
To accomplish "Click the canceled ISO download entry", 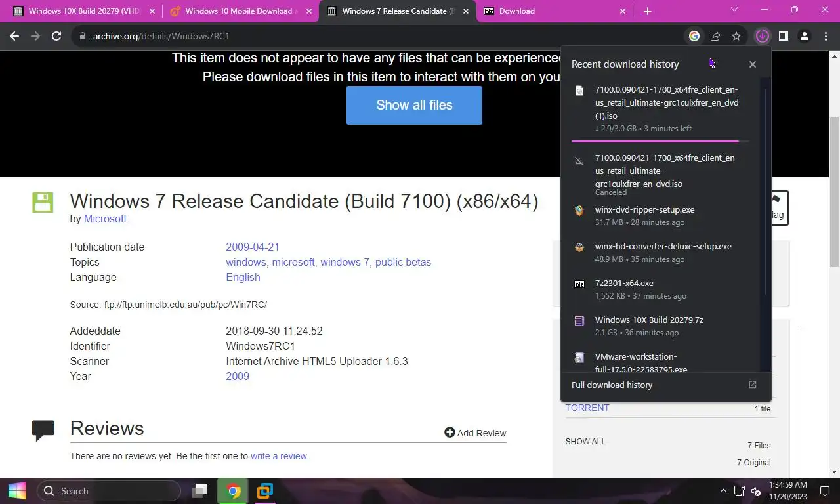I will coord(663,175).
